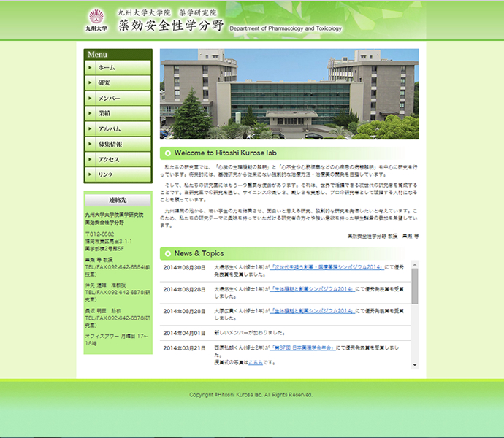The image size is (504, 438).
Task: Click the 連絡先 contact header
Action: 118,200
